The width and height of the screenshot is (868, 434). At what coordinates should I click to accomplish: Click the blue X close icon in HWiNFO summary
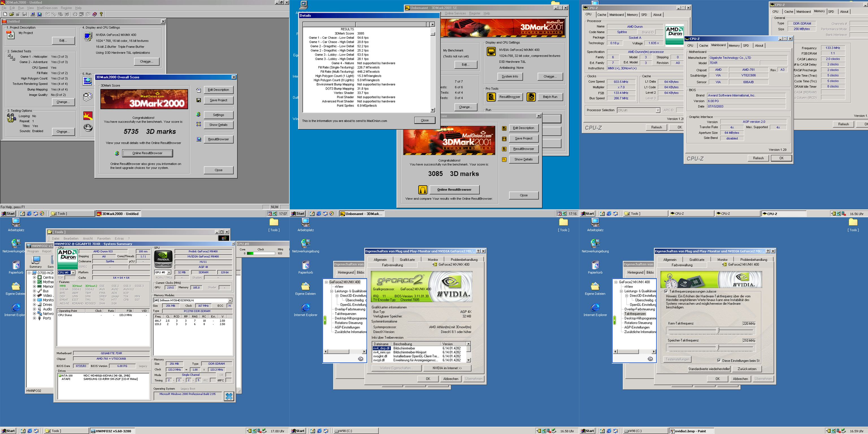click(x=229, y=396)
